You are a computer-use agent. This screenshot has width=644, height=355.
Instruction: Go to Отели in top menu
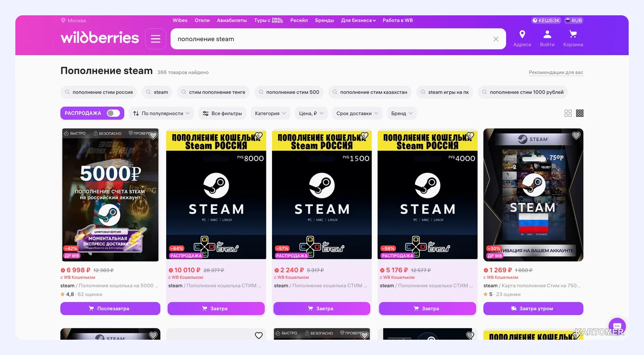tap(202, 21)
